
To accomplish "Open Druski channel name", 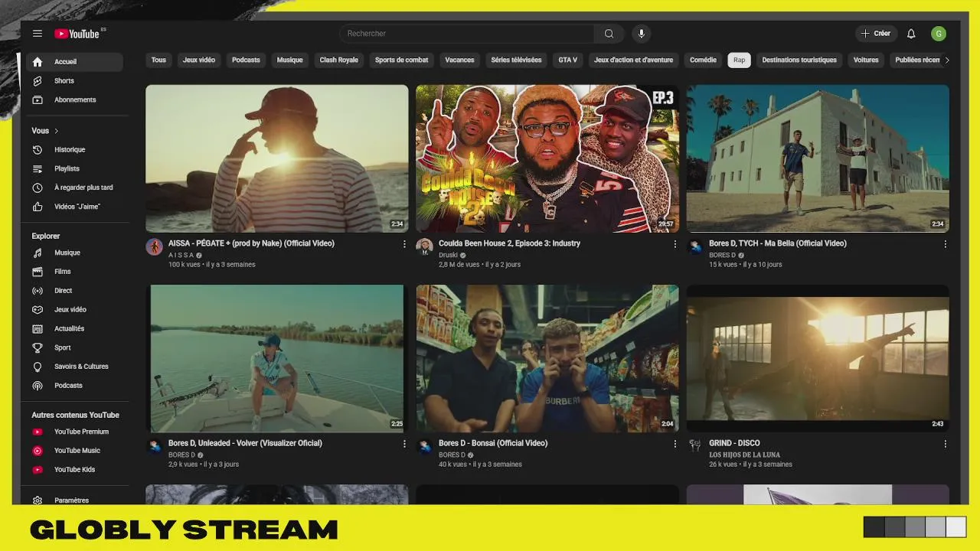I will (x=448, y=255).
